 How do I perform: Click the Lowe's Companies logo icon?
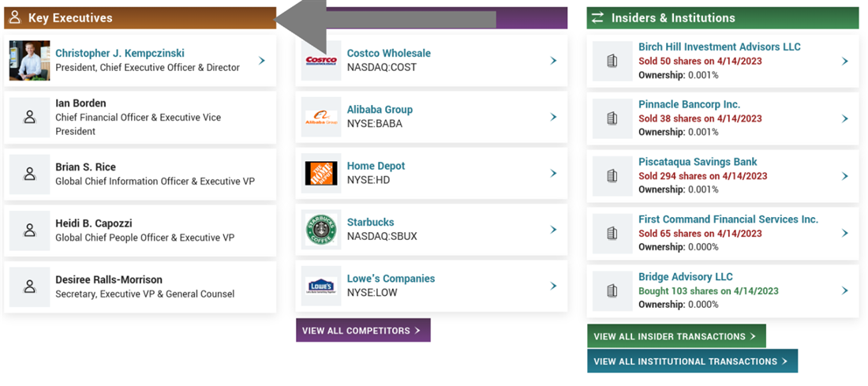coord(321,286)
